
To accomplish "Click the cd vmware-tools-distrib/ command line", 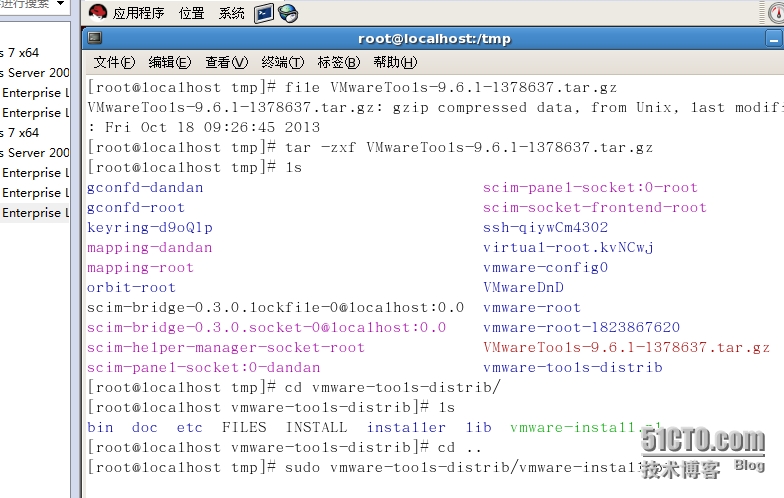I will tap(294, 388).
